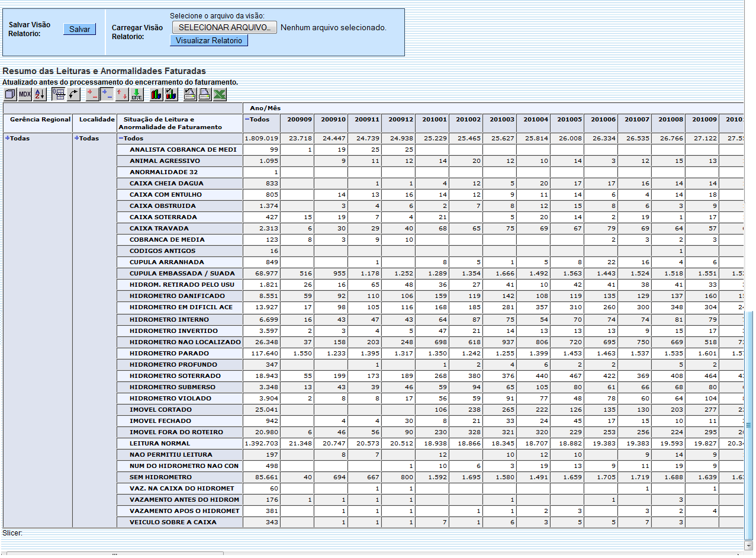Toggle the chart display

[x=156, y=94]
